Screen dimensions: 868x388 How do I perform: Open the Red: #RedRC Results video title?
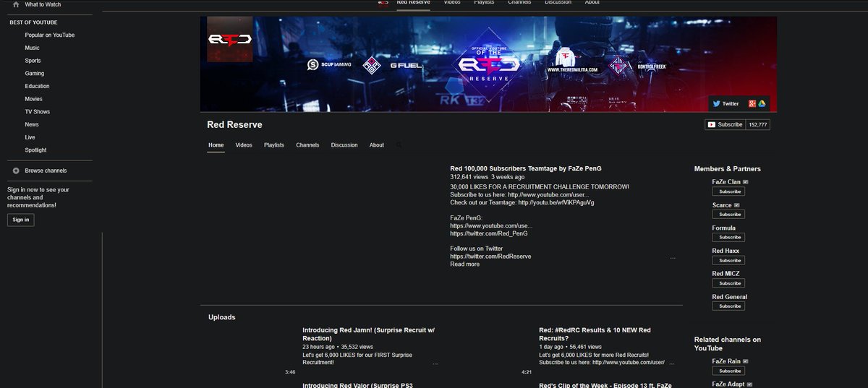tap(595, 334)
